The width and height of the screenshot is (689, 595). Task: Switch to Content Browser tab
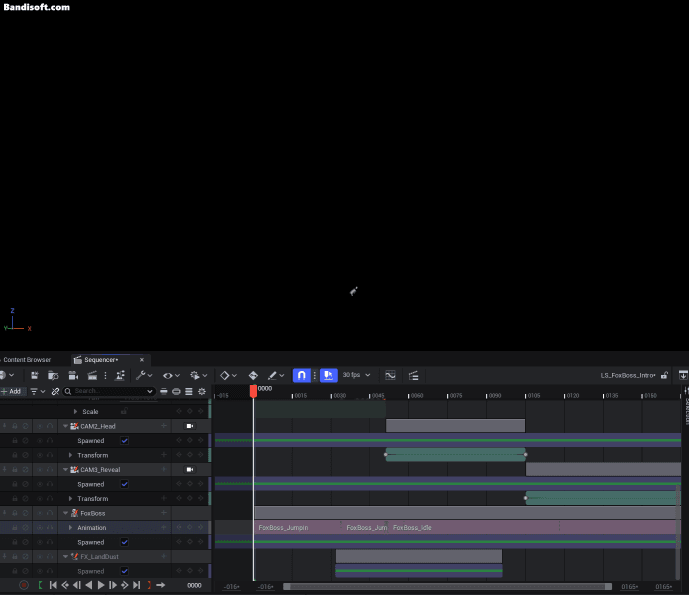click(27, 359)
